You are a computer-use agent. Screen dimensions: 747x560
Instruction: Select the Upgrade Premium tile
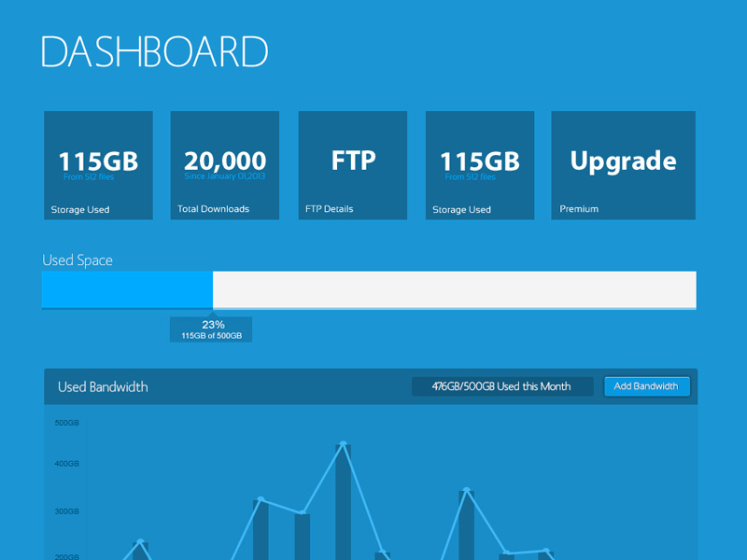(623, 164)
